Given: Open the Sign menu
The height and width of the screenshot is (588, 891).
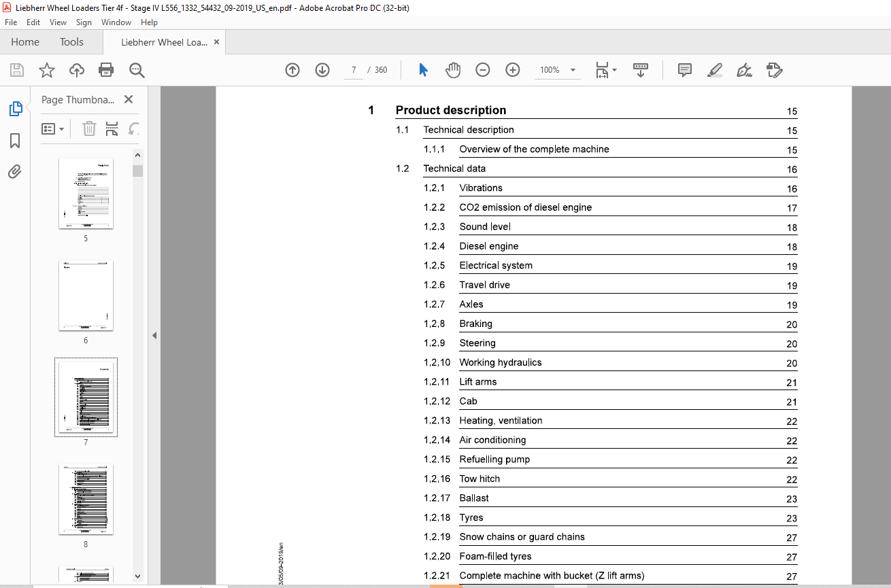Looking at the screenshot, I should [x=84, y=22].
